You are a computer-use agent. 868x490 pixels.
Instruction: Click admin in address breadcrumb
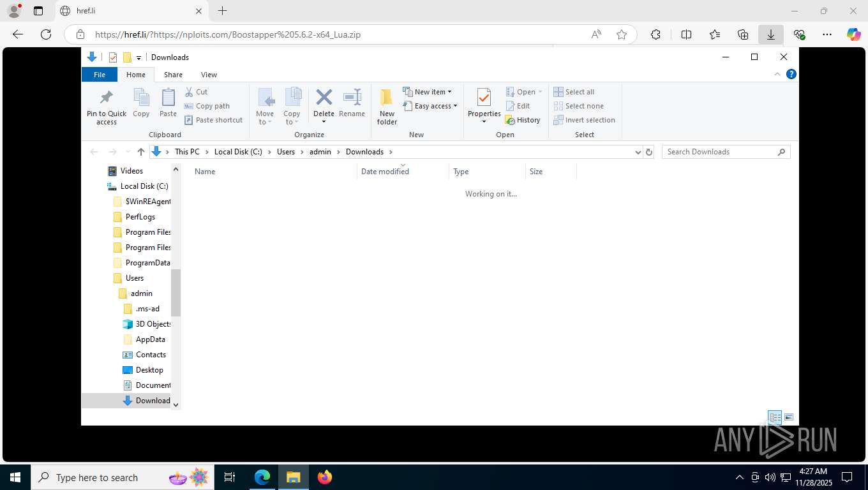coord(320,152)
